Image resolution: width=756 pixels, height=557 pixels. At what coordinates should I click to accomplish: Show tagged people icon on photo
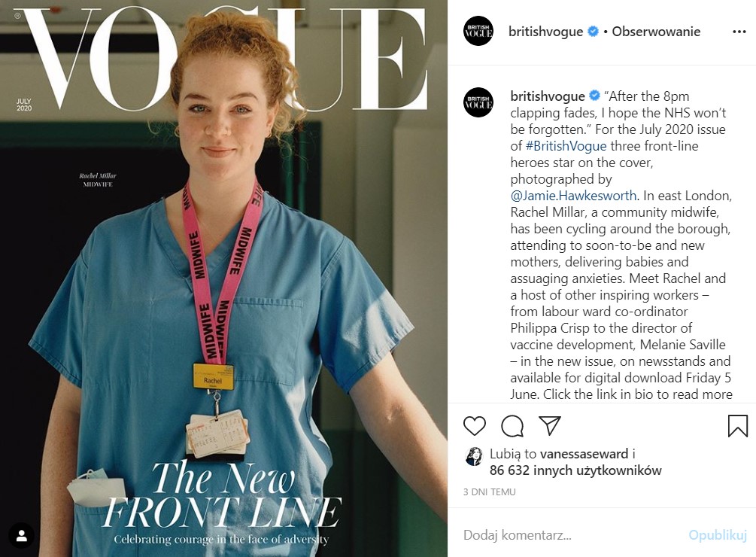coord(21,535)
